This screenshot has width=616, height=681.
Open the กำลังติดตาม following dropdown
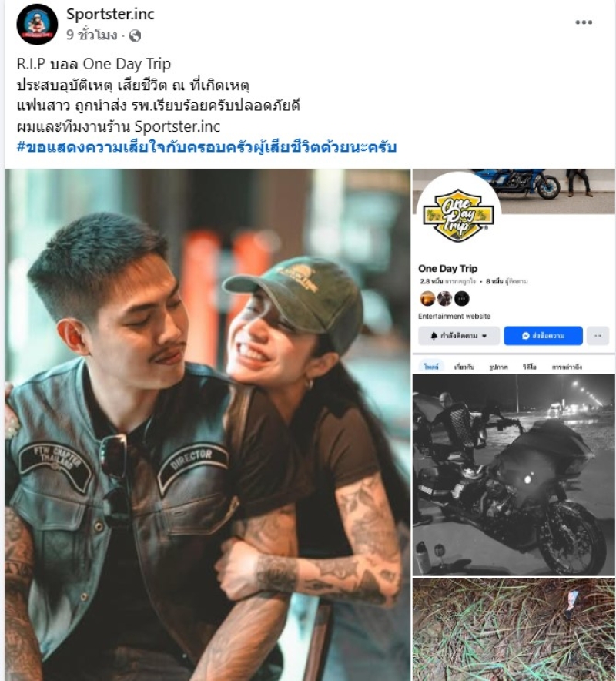tap(458, 336)
